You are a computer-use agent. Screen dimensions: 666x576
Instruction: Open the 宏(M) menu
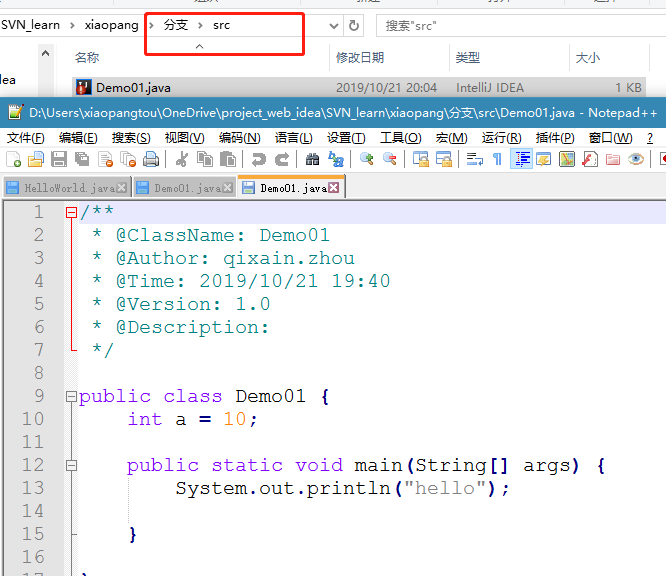[452, 138]
